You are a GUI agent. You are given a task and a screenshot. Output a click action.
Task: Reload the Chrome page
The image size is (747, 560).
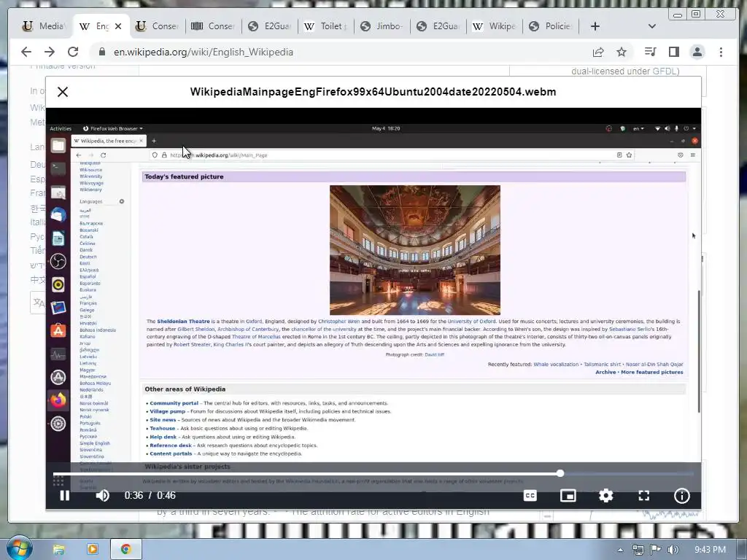tap(73, 52)
